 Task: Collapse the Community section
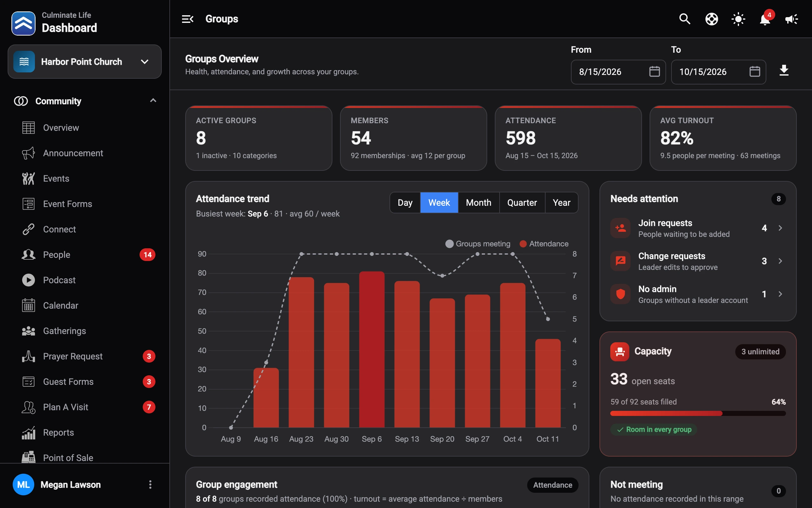coord(153,100)
